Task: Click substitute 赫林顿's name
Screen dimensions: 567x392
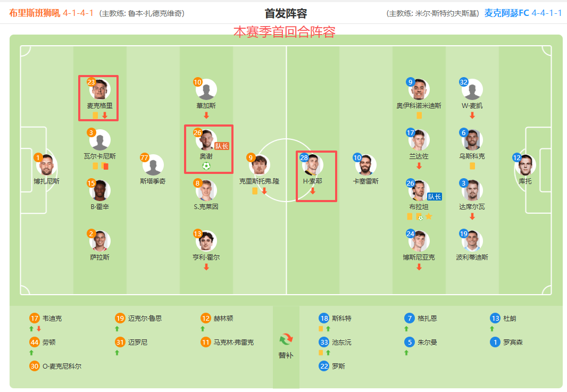Action: (x=223, y=318)
